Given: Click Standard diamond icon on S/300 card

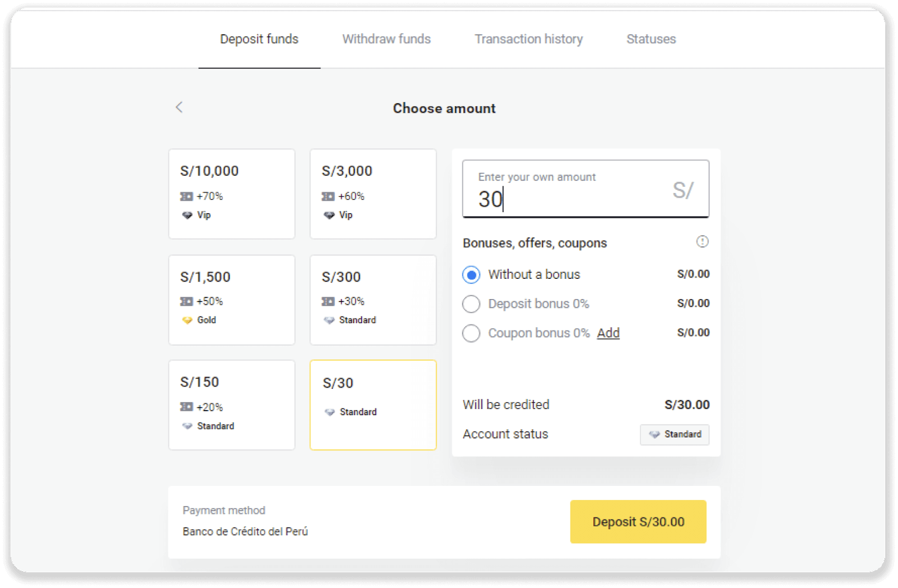Looking at the screenshot, I should (x=329, y=320).
